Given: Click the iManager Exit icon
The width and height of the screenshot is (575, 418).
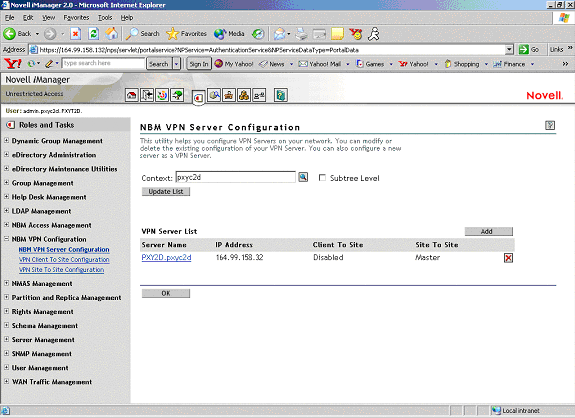Looking at the screenshot, I should 147,95.
